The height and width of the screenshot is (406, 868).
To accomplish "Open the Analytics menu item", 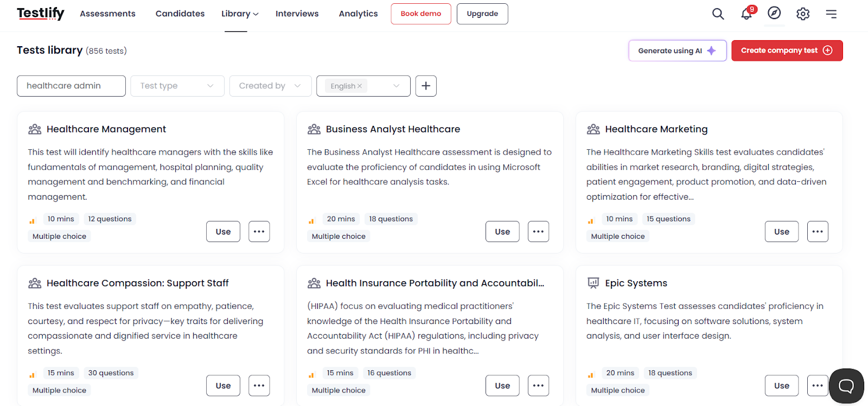I will pos(358,14).
